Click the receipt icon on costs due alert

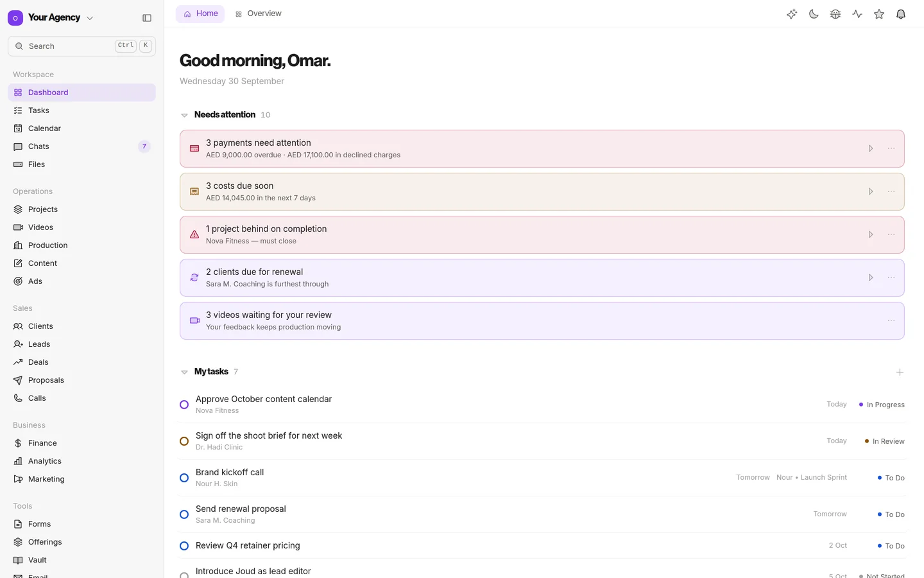[x=194, y=192]
